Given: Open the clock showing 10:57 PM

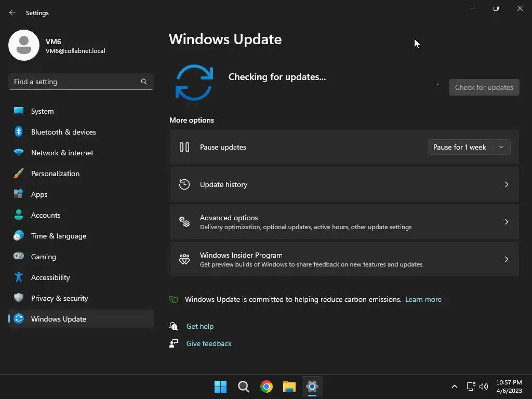Looking at the screenshot, I should (509, 387).
